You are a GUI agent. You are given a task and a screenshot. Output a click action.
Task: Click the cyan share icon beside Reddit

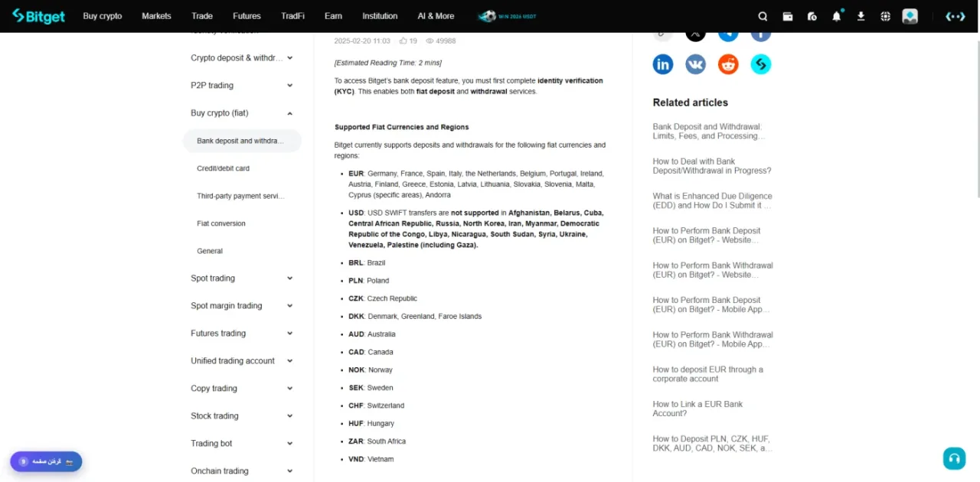(760, 64)
